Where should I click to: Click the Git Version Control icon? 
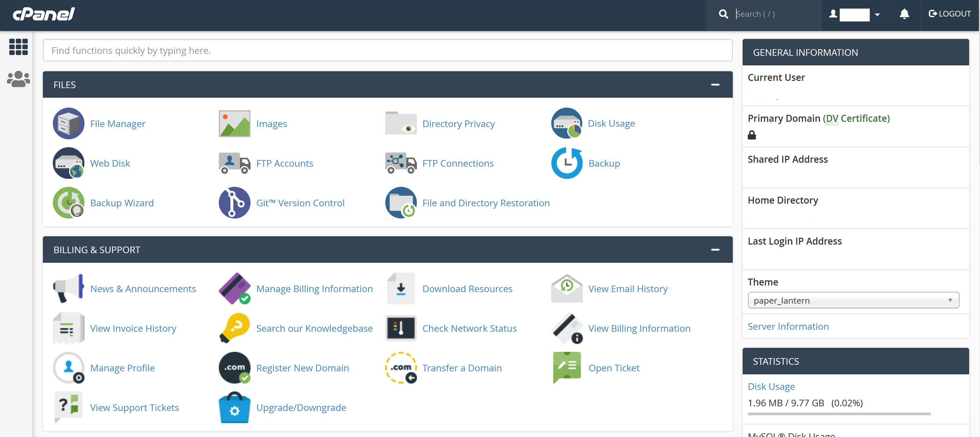point(234,202)
